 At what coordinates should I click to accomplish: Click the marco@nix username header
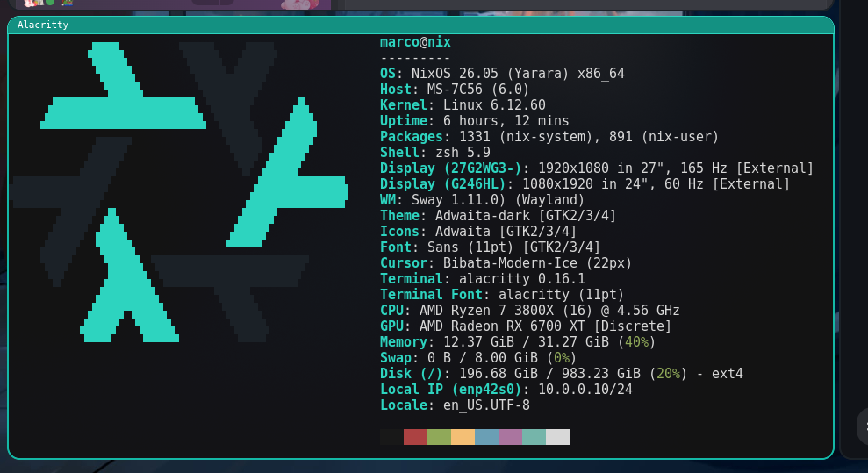(415, 42)
